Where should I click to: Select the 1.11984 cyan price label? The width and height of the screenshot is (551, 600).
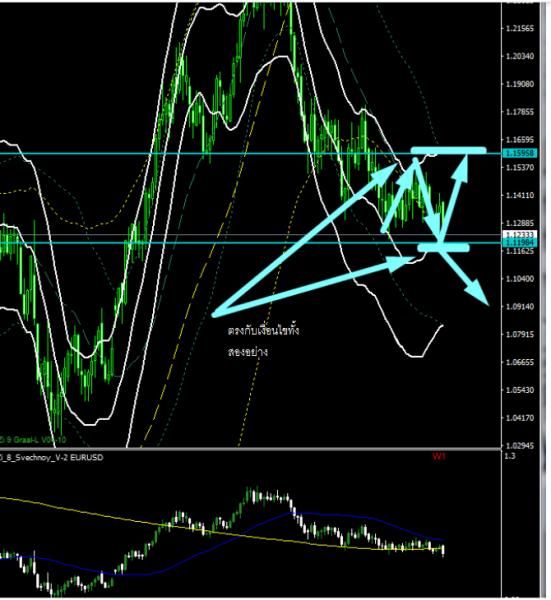(x=520, y=243)
